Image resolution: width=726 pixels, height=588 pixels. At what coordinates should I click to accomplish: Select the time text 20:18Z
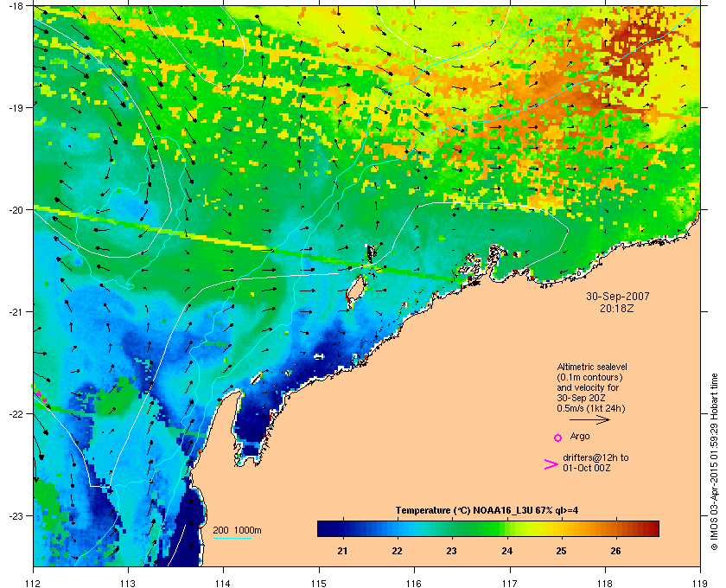[x=617, y=308]
